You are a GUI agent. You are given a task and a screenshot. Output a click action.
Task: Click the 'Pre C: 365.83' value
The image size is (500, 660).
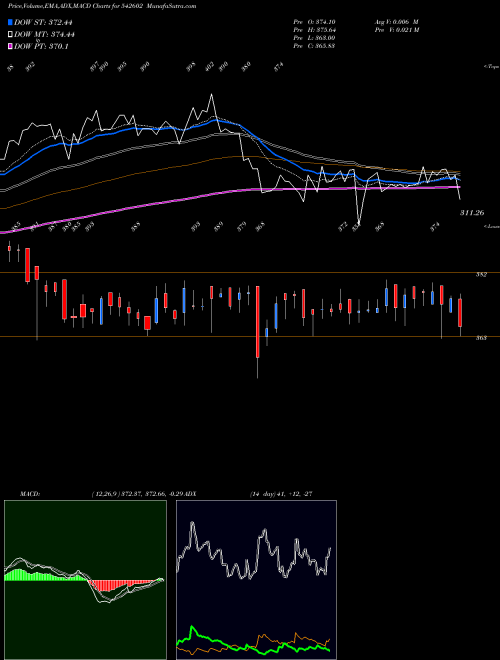314,46
